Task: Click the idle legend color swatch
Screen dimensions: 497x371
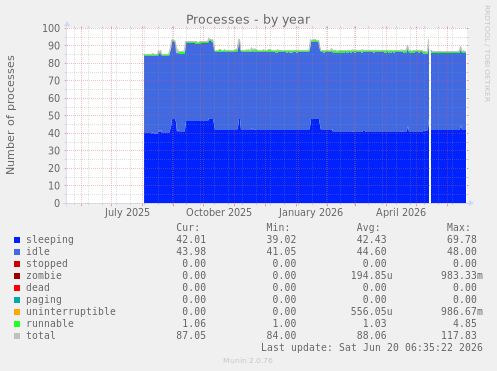Action: tap(17, 252)
